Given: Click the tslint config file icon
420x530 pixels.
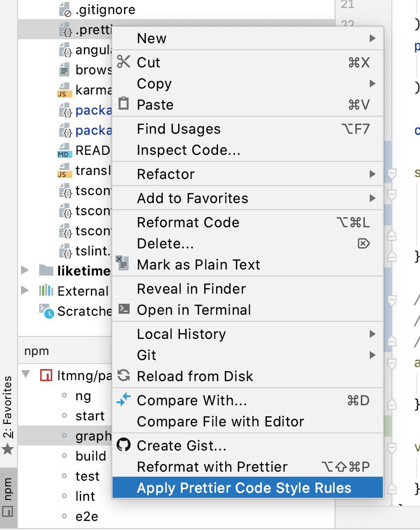Looking at the screenshot, I should 65,251.
